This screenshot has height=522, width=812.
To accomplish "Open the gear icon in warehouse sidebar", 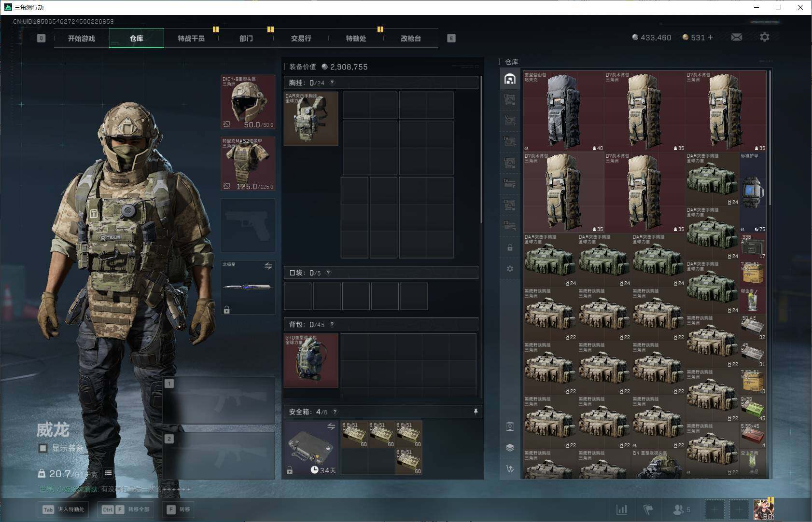I will [510, 269].
